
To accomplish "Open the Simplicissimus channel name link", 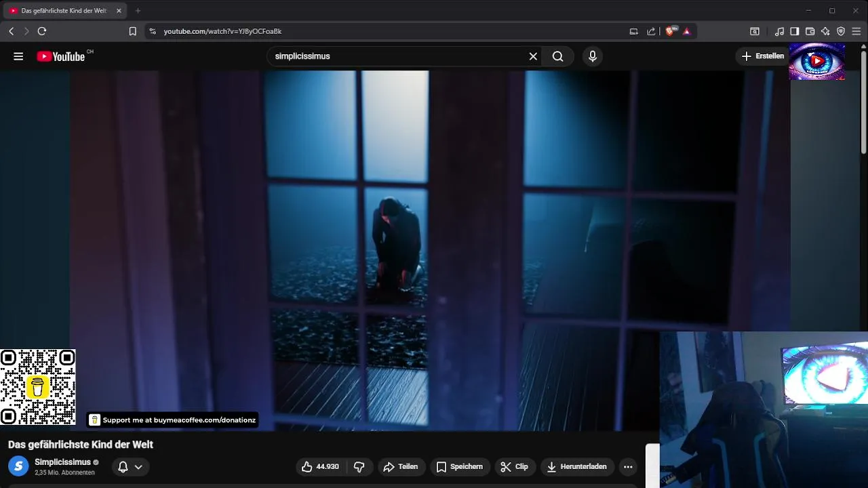I will [62, 462].
